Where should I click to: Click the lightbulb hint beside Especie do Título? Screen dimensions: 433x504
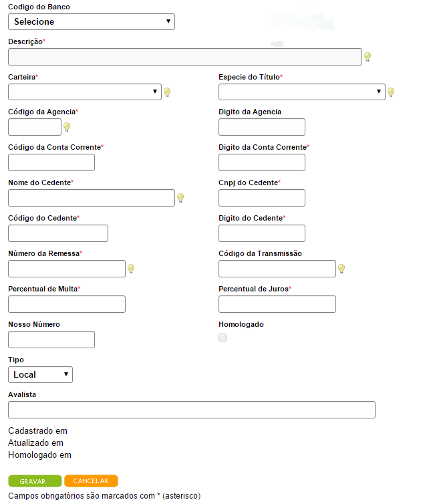(391, 92)
